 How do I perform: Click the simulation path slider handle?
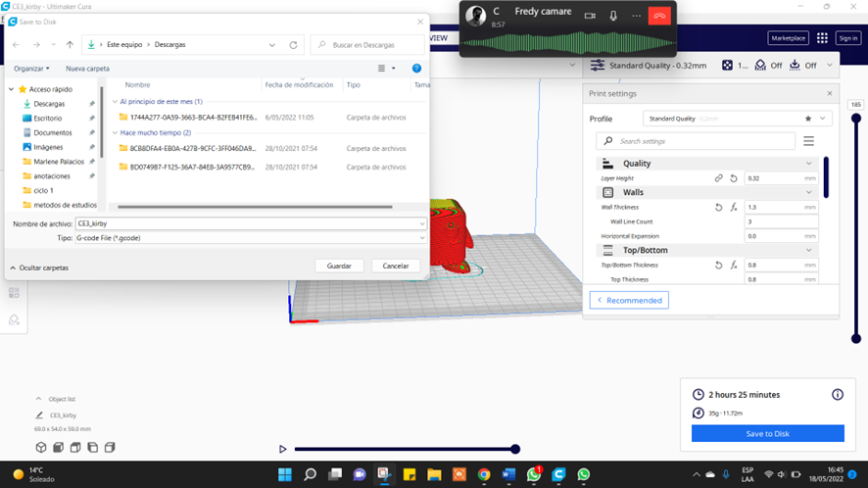tap(515, 449)
